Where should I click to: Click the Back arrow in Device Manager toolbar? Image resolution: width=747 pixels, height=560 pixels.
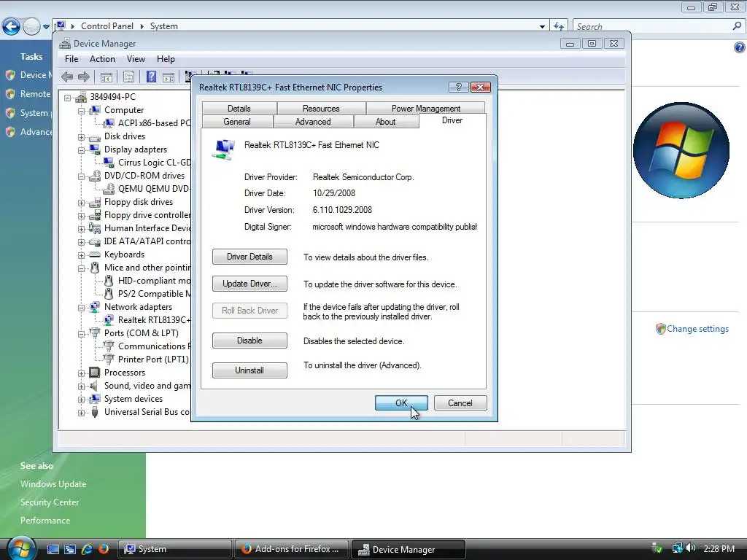point(67,77)
